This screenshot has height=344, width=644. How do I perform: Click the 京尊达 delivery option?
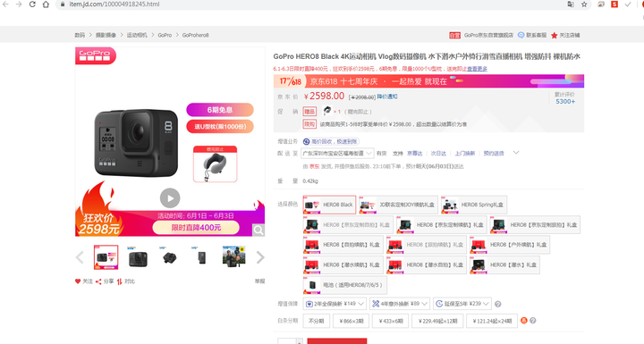point(414,153)
